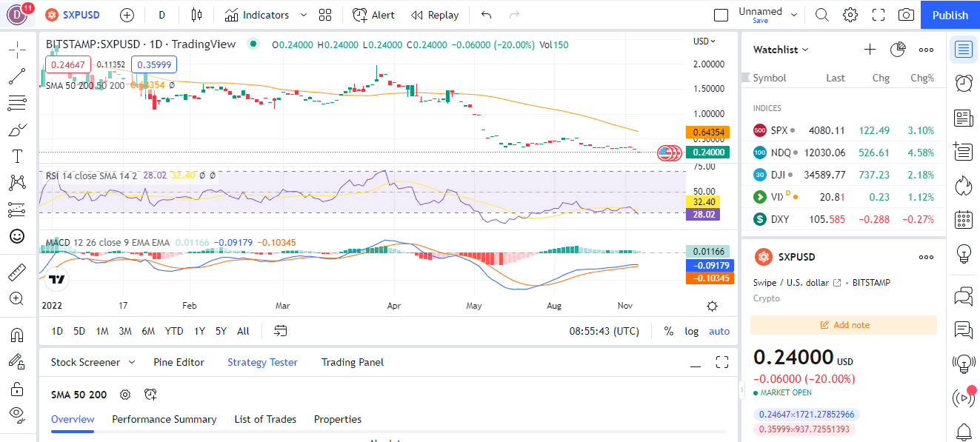Open the Notifications bell icon
Image resolution: width=980 pixels, height=442 pixels.
point(964,432)
